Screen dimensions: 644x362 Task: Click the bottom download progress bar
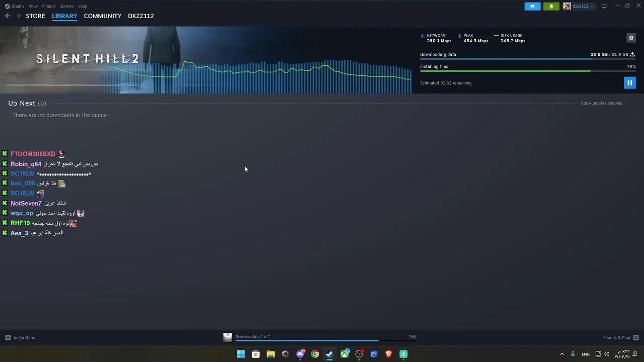pyautogui.click(x=326, y=341)
